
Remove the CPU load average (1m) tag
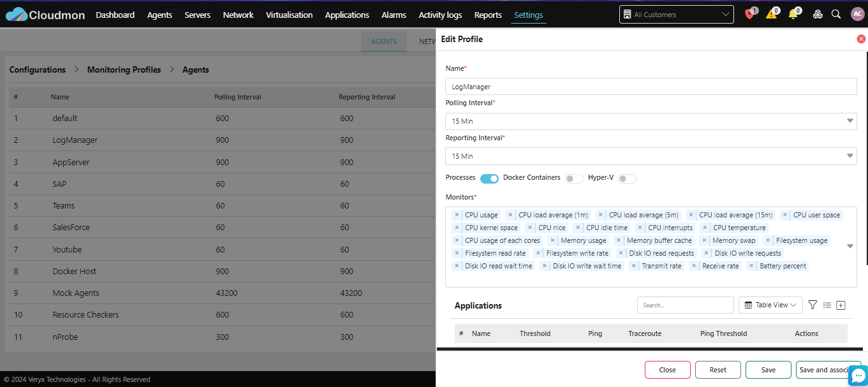point(510,215)
